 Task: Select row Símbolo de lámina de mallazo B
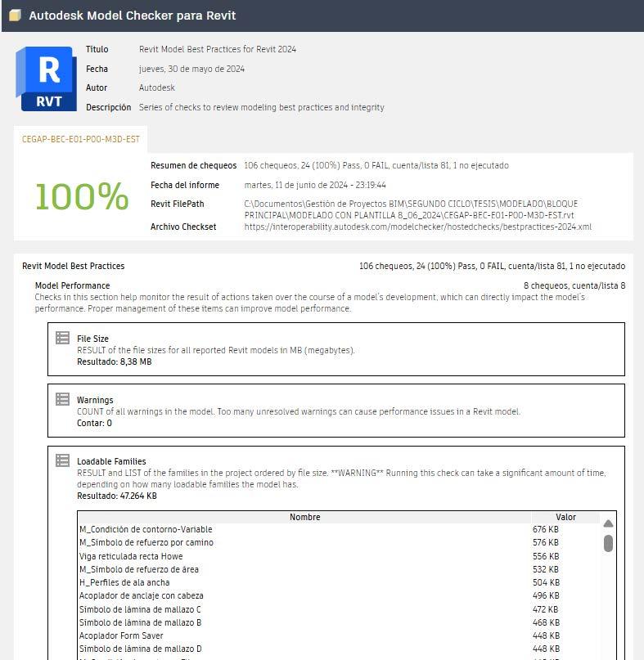(x=304, y=622)
